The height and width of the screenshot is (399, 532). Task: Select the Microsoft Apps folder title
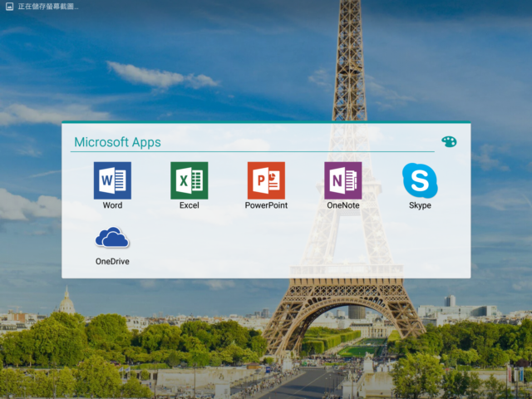(x=117, y=142)
